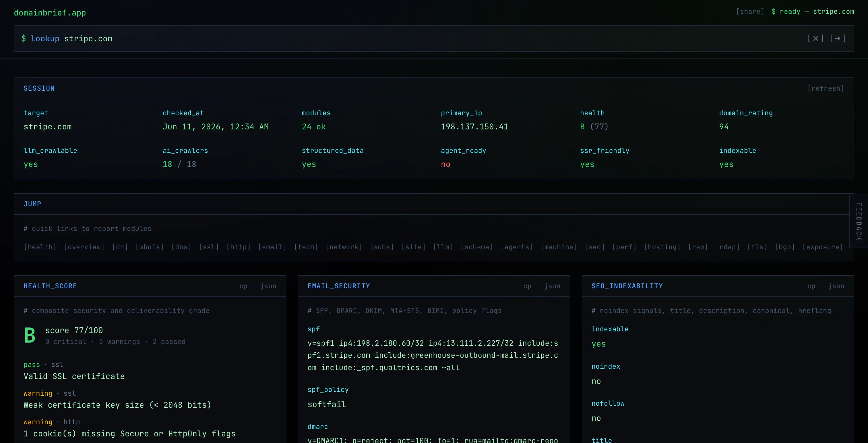Click the Valid SSL certificate line
Viewport: 868px width, 443px height.
point(74,376)
